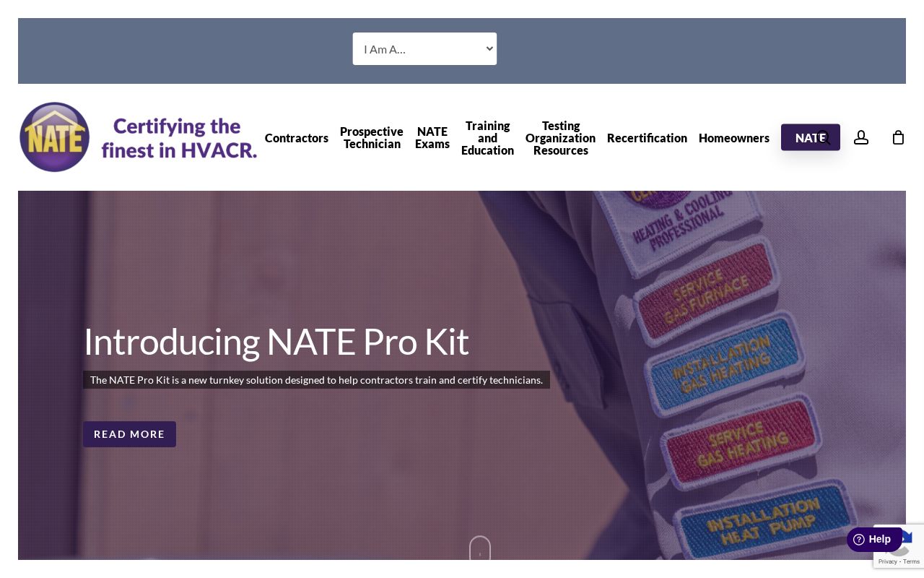Open Training and Education menu
The height and width of the screenshot is (578, 924).
tap(487, 138)
